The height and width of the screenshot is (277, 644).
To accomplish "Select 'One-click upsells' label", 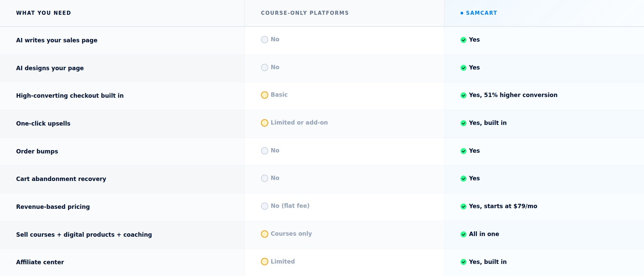I will 43,123.
